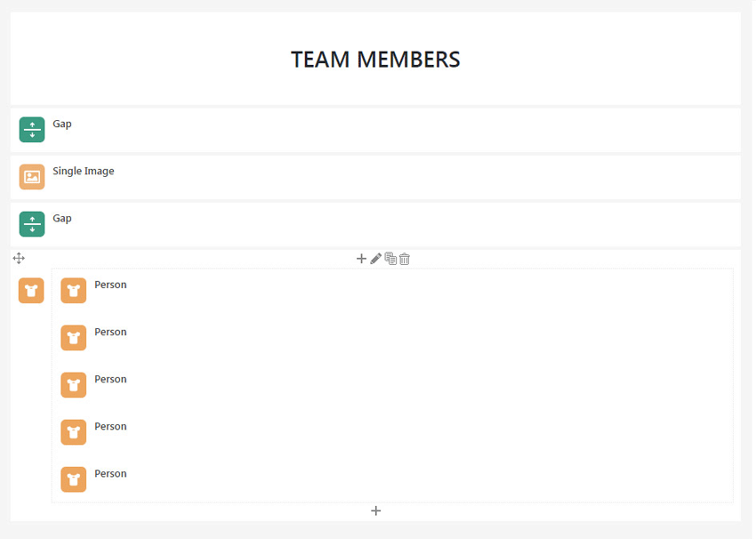This screenshot has height=539, width=756.
Task: Click the last Person label text
Action: [110, 473]
